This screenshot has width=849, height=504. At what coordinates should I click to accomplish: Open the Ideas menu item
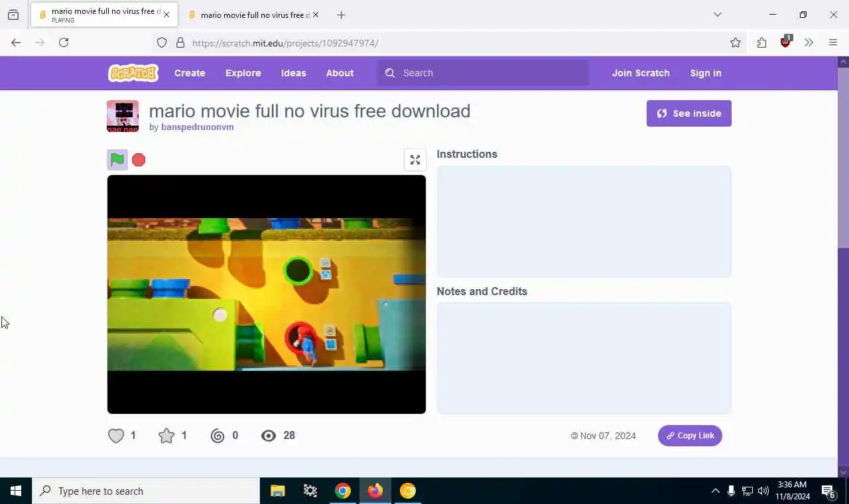coord(294,73)
